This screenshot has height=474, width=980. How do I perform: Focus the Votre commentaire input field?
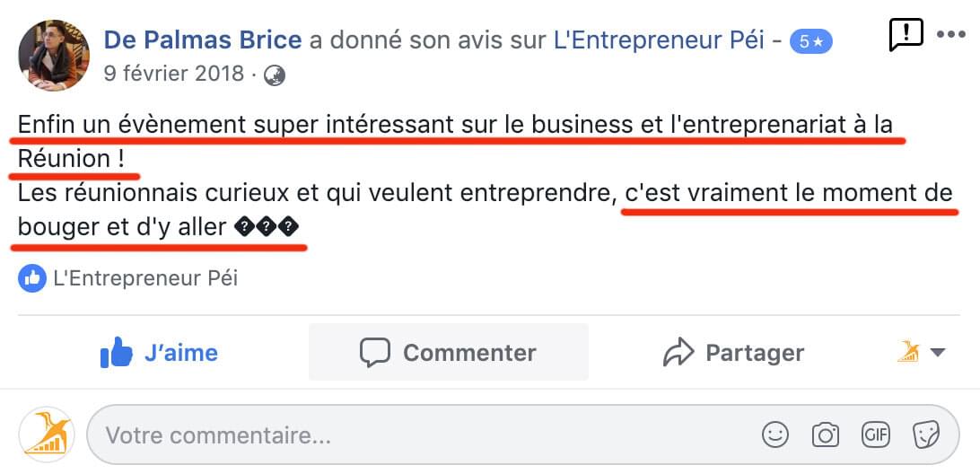(x=404, y=436)
